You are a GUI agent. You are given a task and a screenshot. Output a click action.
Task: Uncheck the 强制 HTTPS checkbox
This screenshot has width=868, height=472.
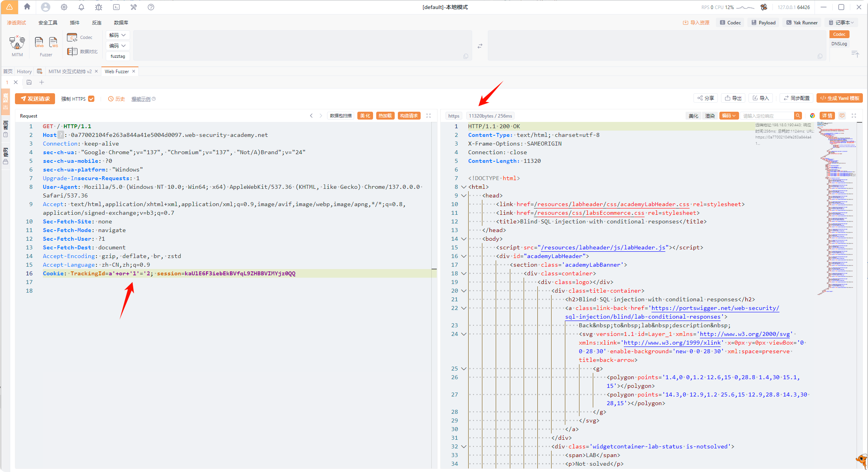point(91,99)
